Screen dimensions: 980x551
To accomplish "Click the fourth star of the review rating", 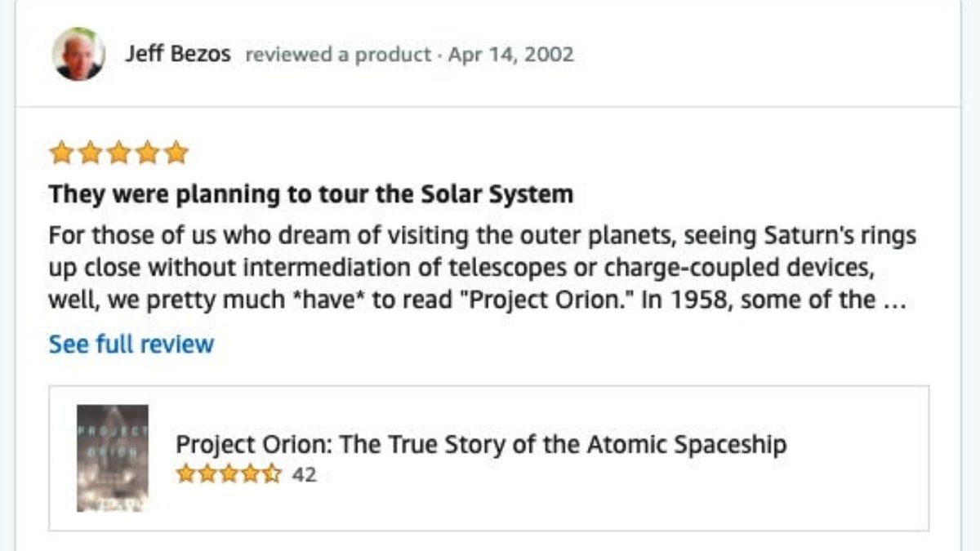I will coord(148,153).
